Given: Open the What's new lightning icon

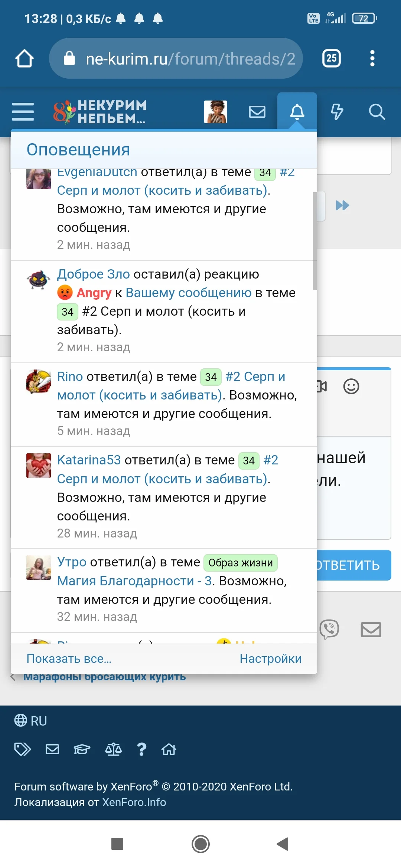Looking at the screenshot, I should [x=337, y=112].
